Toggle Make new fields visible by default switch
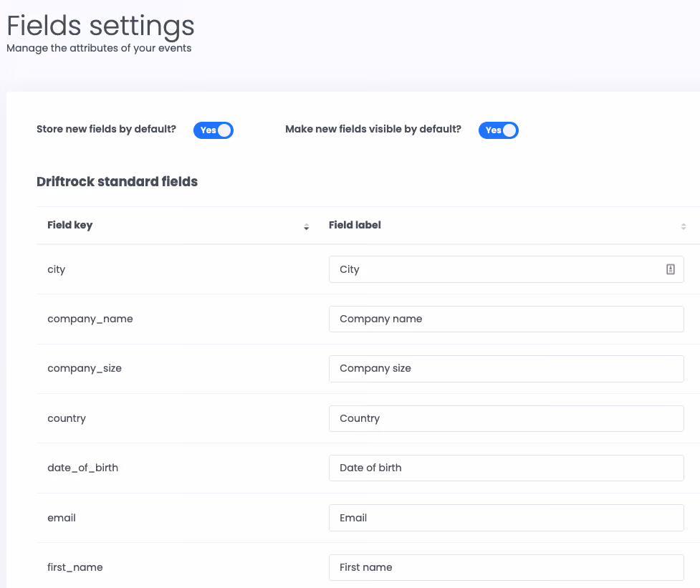The image size is (700, 588). (x=498, y=130)
